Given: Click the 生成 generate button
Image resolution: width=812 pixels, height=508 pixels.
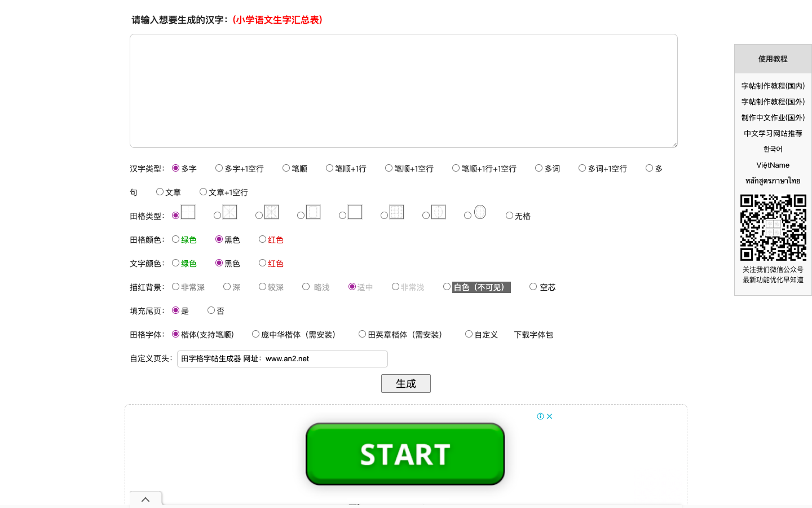Looking at the screenshot, I should pyautogui.click(x=405, y=384).
